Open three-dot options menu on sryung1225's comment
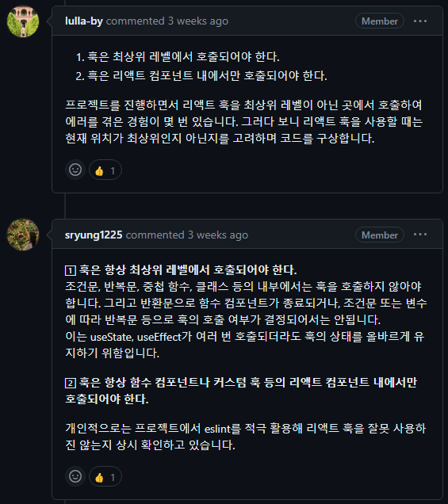 [x=420, y=235]
